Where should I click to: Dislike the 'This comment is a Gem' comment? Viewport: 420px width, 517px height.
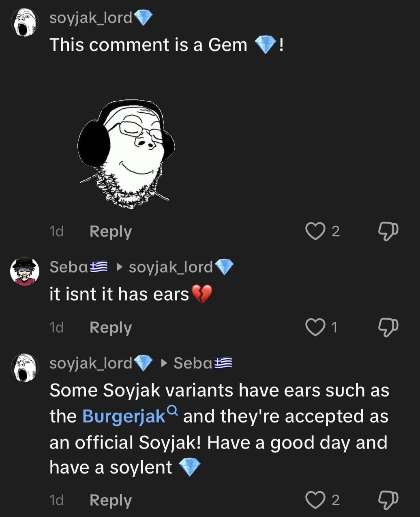[x=388, y=231]
